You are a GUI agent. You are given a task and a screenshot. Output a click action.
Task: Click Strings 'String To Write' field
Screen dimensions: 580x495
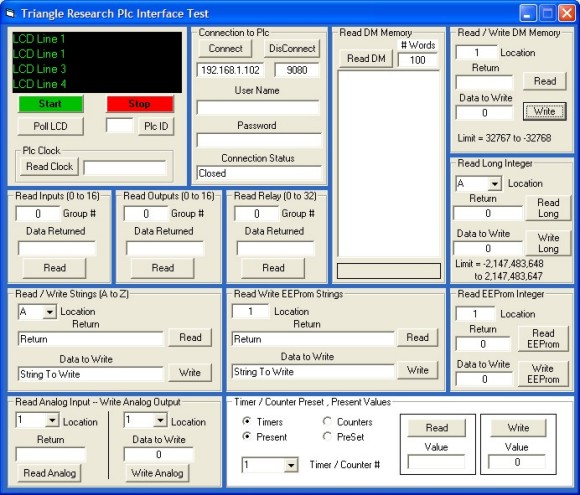[91, 374]
